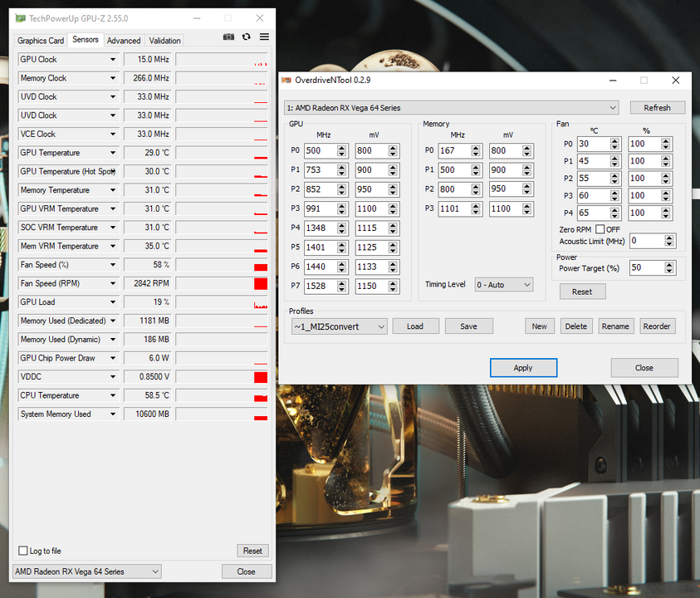Toggle the Zero RPM checkbox
The image size is (700, 598).
point(600,229)
